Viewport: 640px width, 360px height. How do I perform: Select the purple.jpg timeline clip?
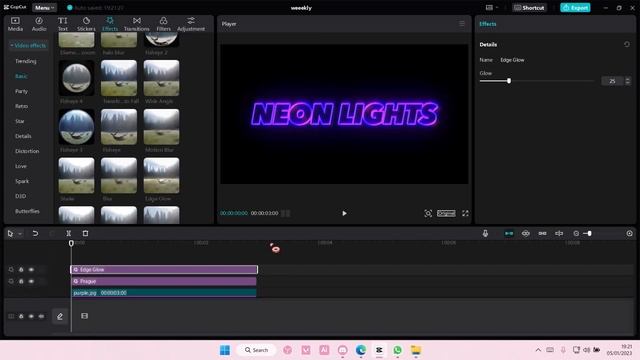[164, 293]
